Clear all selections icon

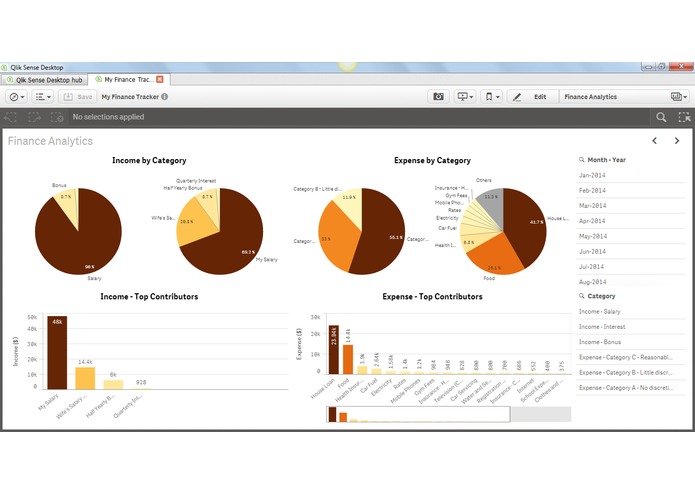click(57, 117)
